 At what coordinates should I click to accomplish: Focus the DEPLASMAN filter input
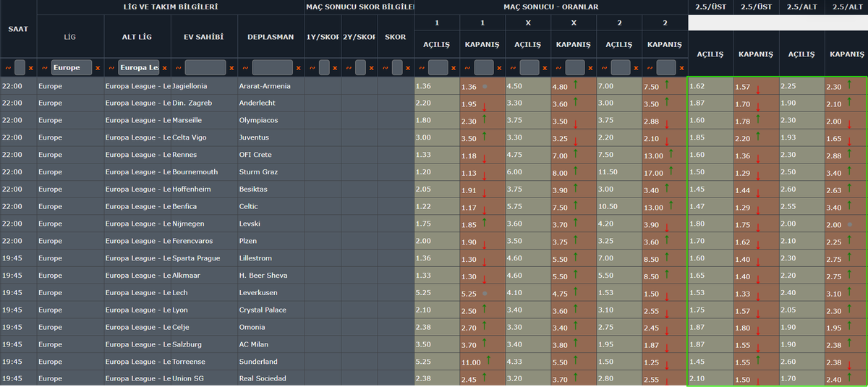[x=273, y=68]
